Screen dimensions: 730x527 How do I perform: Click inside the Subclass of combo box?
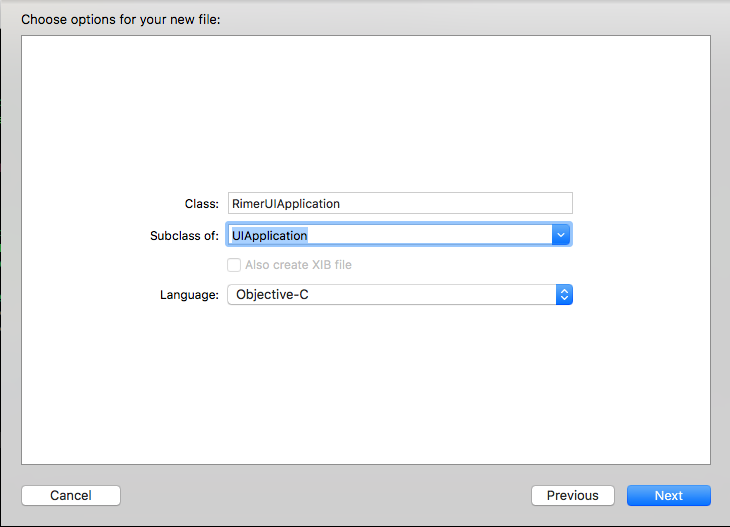[x=389, y=235]
